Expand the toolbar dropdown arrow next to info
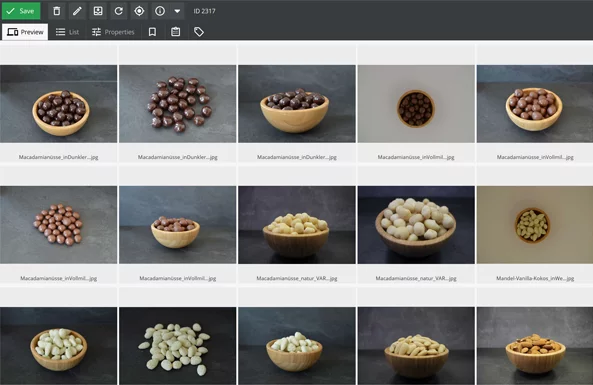This screenshot has height=385, width=593. coord(177,11)
